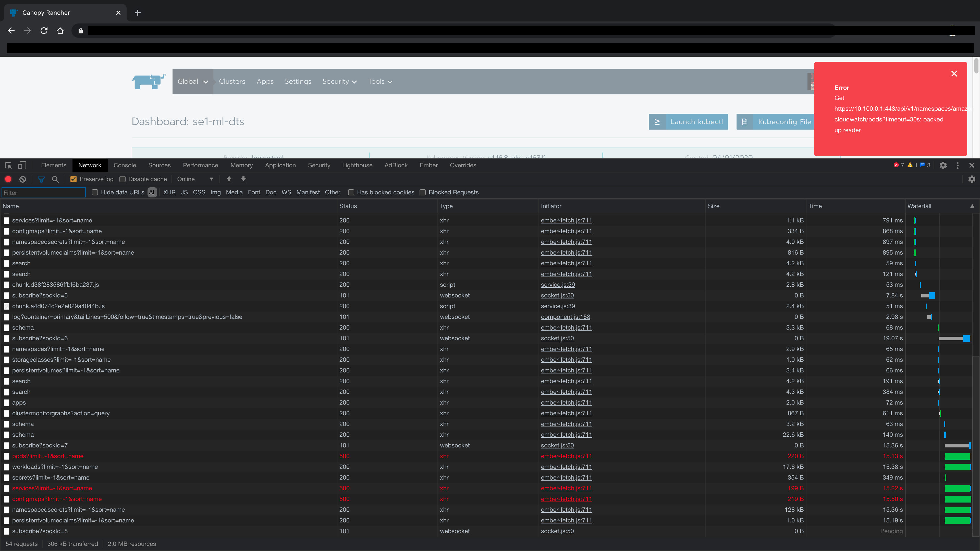Click the network Filter text field
Viewport: 980px width, 551px height.
[x=43, y=193]
